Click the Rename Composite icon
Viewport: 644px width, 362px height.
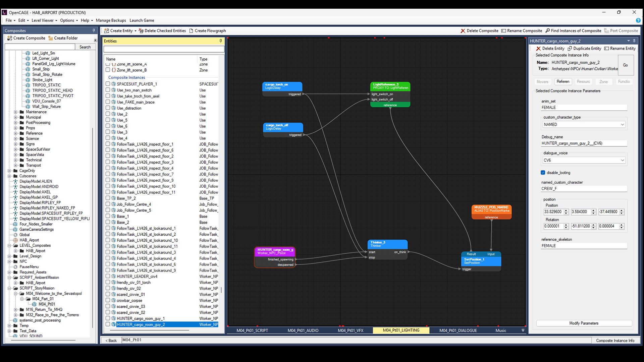click(503, 31)
